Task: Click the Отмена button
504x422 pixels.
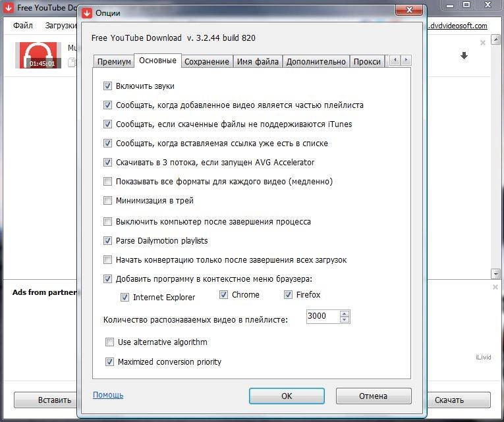Action: tap(374, 396)
